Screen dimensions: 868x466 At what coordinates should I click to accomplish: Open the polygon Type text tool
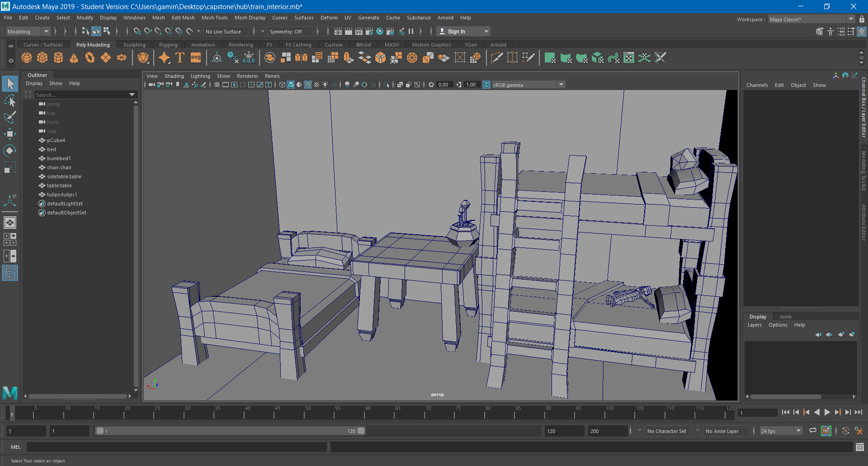(x=179, y=57)
